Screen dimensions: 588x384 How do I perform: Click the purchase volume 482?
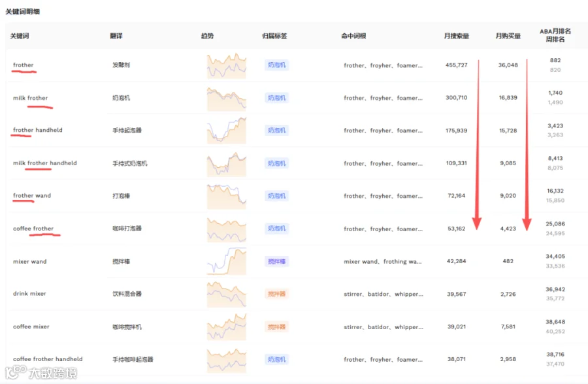508,261
